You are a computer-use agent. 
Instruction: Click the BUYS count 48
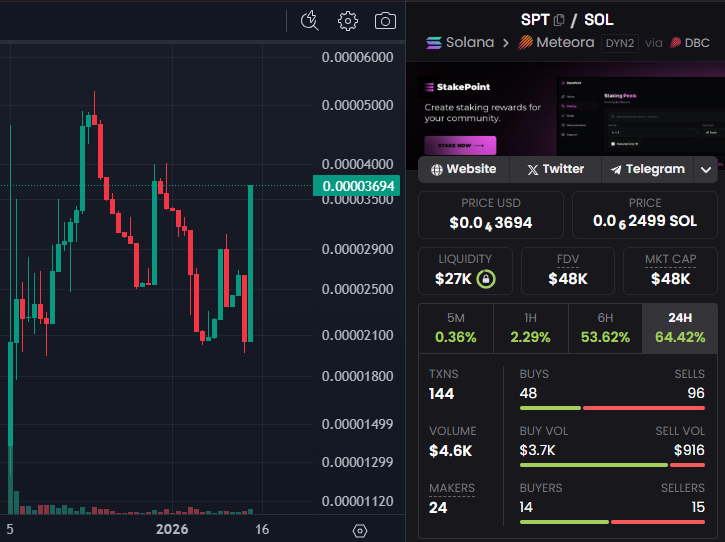[x=528, y=393]
